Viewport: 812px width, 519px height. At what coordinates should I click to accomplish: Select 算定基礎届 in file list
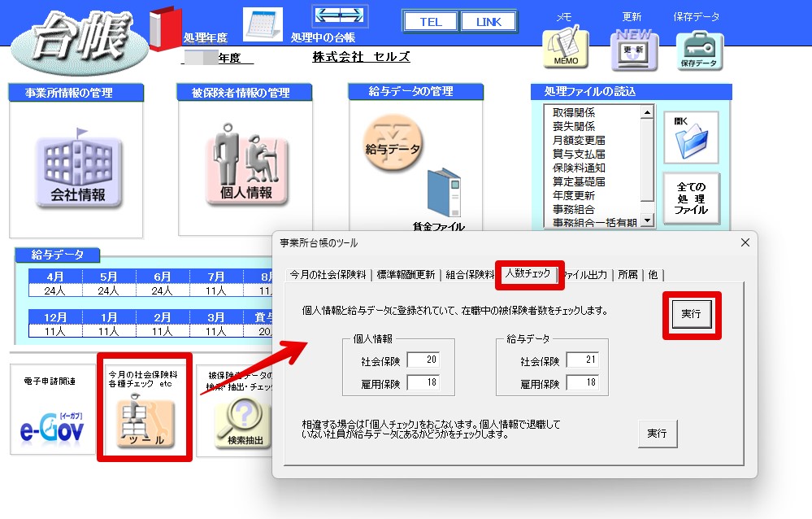579,182
